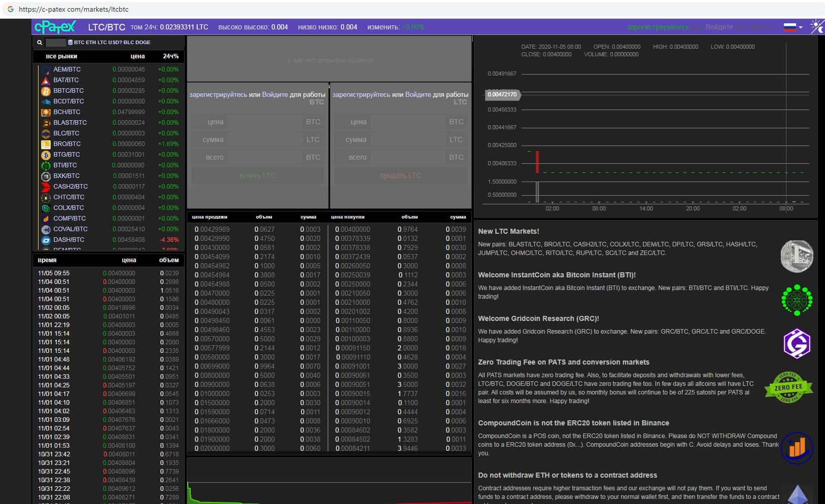Image resolution: width=825 pixels, height=504 pixels.
Task: Open the Russian flag language dropdown
Action: click(x=793, y=27)
